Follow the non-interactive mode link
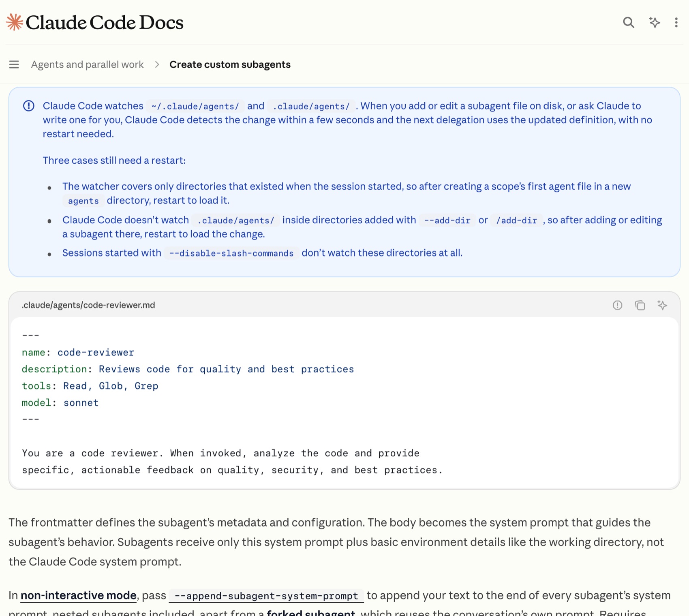This screenshot has width=689, height=616. [x=79, y=595]
